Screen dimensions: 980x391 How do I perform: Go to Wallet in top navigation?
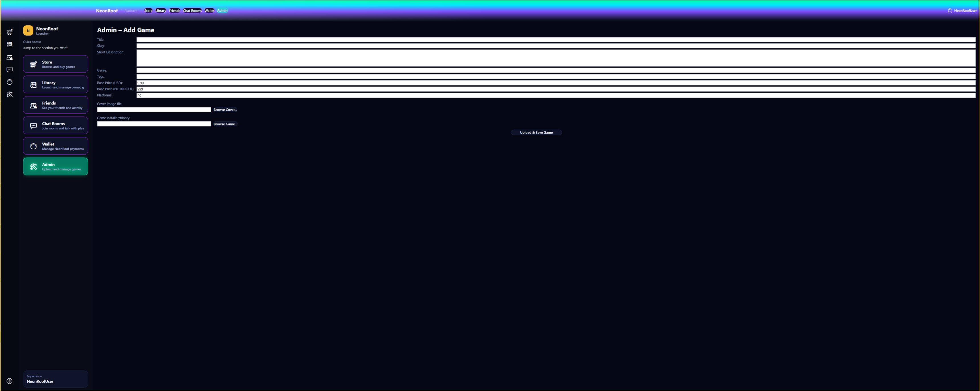point(209,11)
